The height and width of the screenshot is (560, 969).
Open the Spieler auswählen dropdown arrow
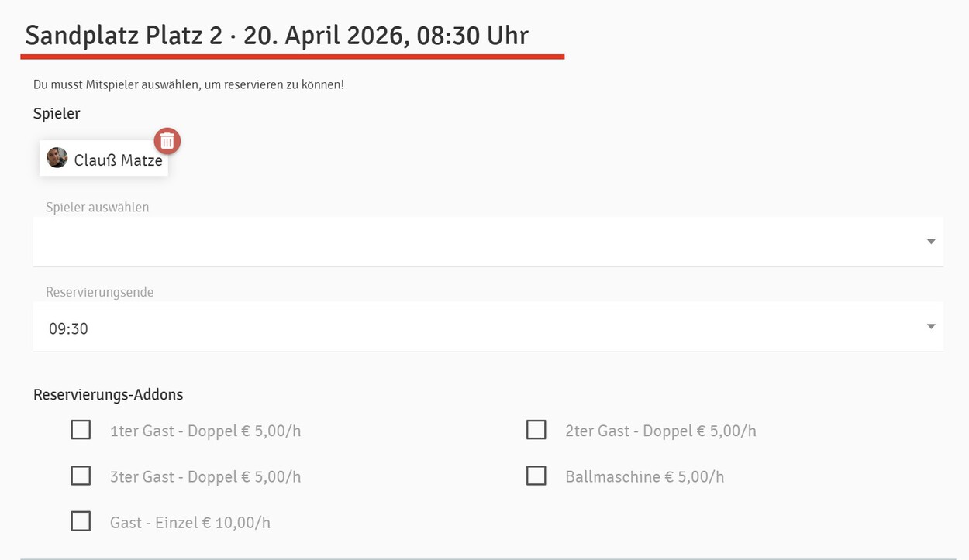pos(931,242)
